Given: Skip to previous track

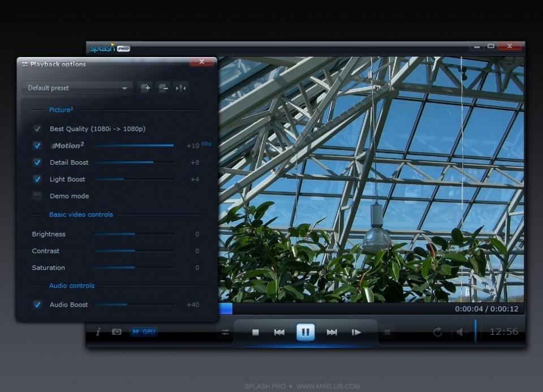Looking at the screenshot, I should click(279, 333).
